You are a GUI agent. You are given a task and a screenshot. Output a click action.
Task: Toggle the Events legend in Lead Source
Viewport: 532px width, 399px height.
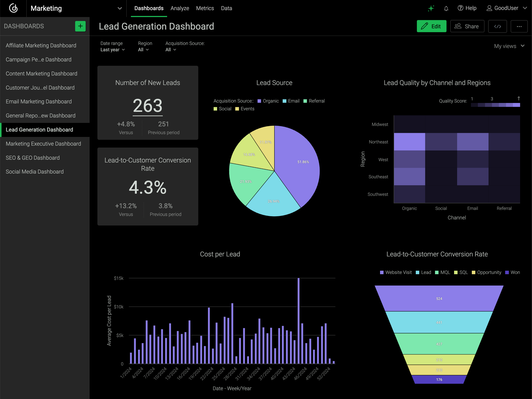coord(244,109)
